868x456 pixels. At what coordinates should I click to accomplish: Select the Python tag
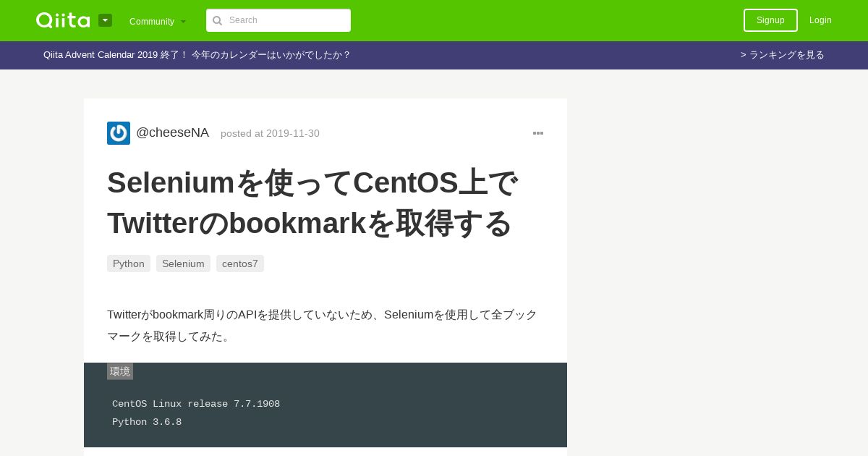(129, 263)
